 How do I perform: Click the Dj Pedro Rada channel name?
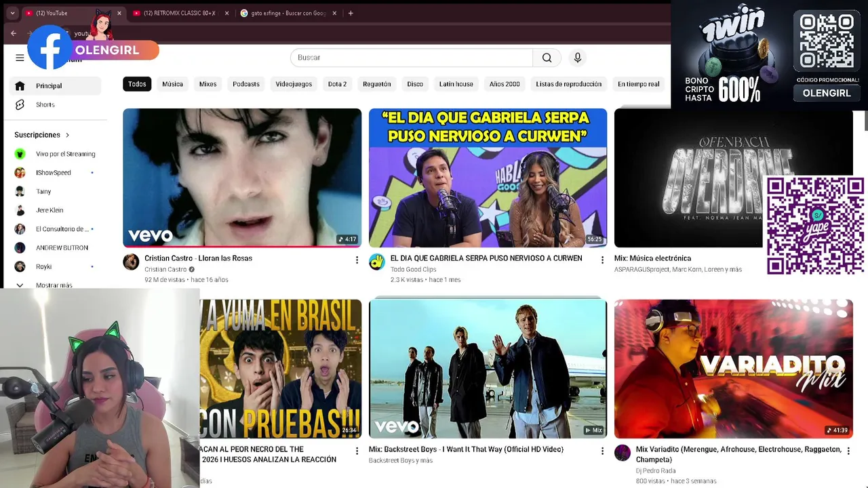(656, 470)
